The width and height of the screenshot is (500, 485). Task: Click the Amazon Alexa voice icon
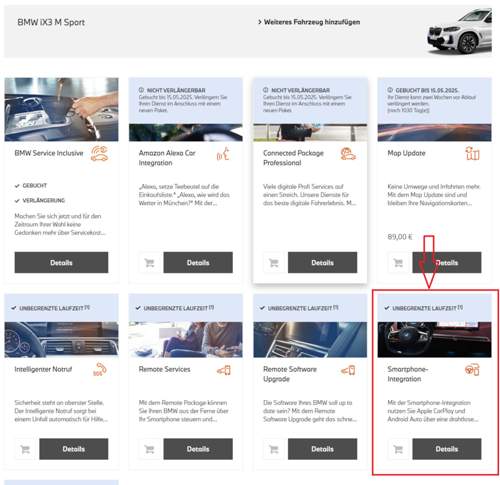point(224,154)
